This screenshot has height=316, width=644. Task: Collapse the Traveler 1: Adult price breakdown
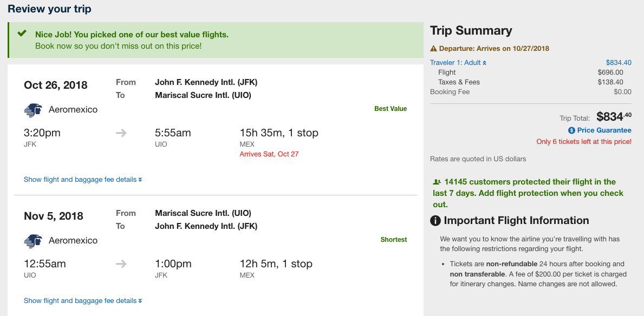point(458,63)
